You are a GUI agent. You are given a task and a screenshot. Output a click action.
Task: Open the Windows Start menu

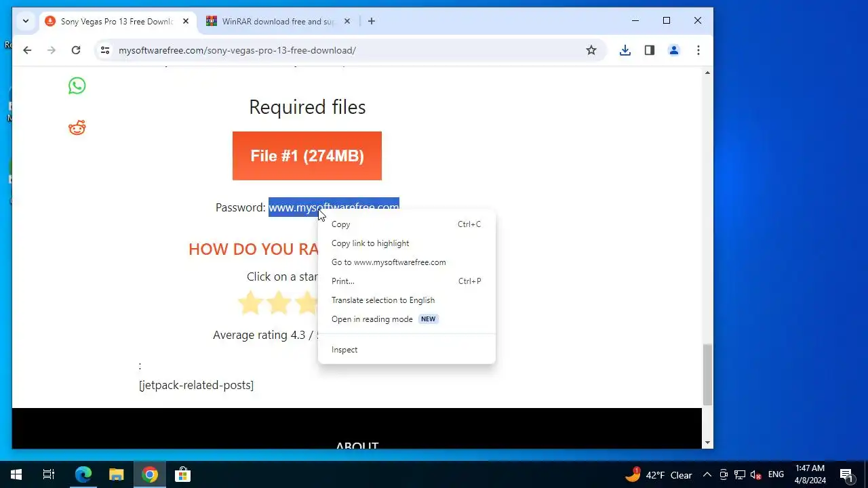click(x=16, y=474)
